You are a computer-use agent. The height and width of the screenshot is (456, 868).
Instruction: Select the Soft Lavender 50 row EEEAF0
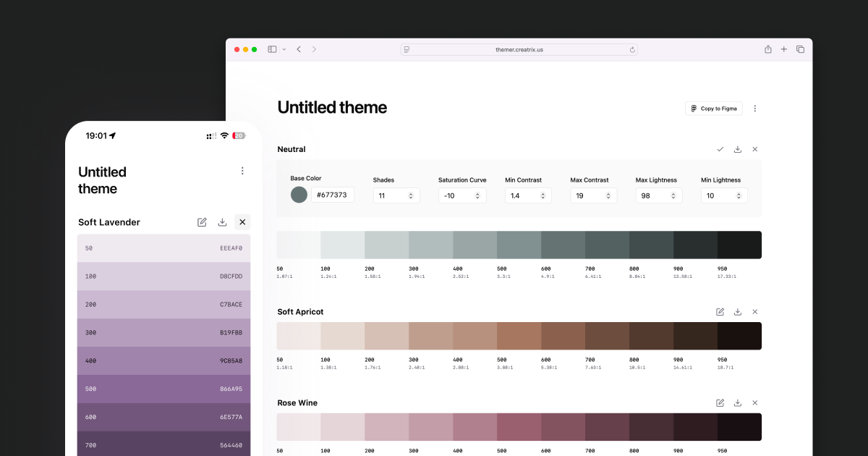pos(164,248)
